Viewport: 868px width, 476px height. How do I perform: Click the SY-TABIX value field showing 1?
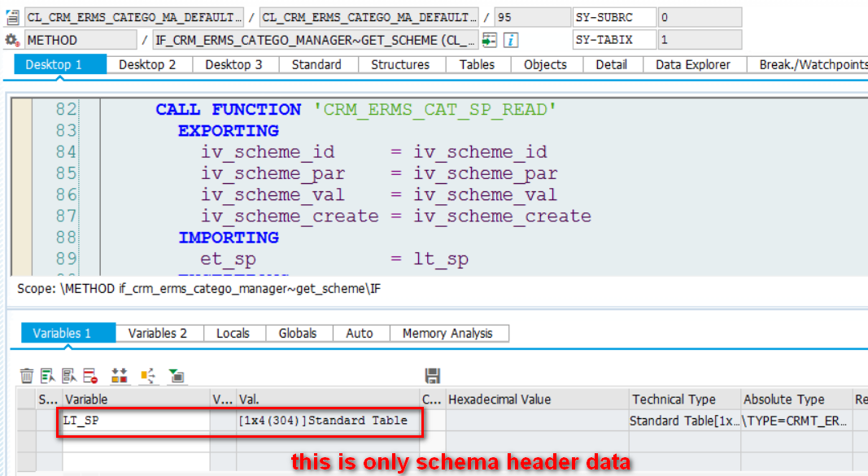pyautogui.click(x=700, y=40)
